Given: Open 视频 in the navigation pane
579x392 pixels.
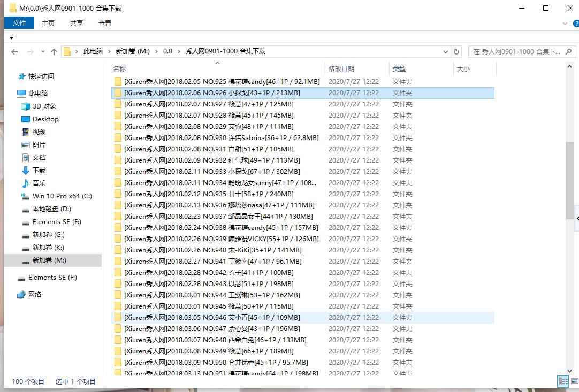Looking at the screenshot, I should click(x=39, y=132).
